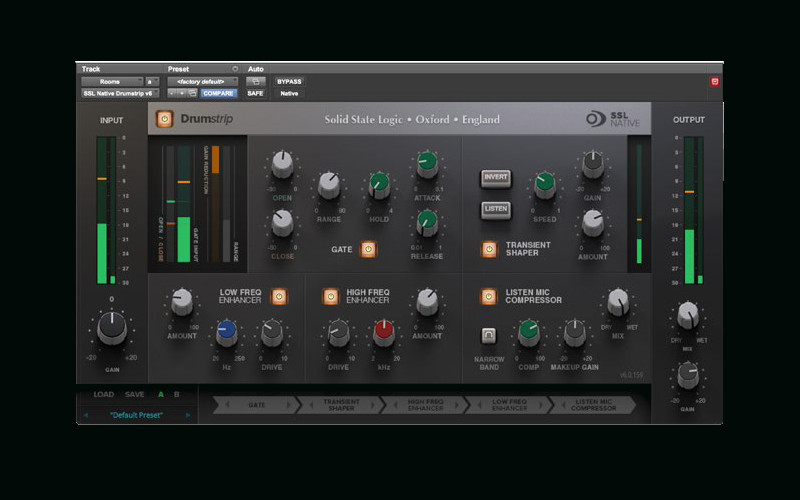Click the Low Freq Enhancer DRIVE knob
The image size is (800, 500).
tap(271, 333)
